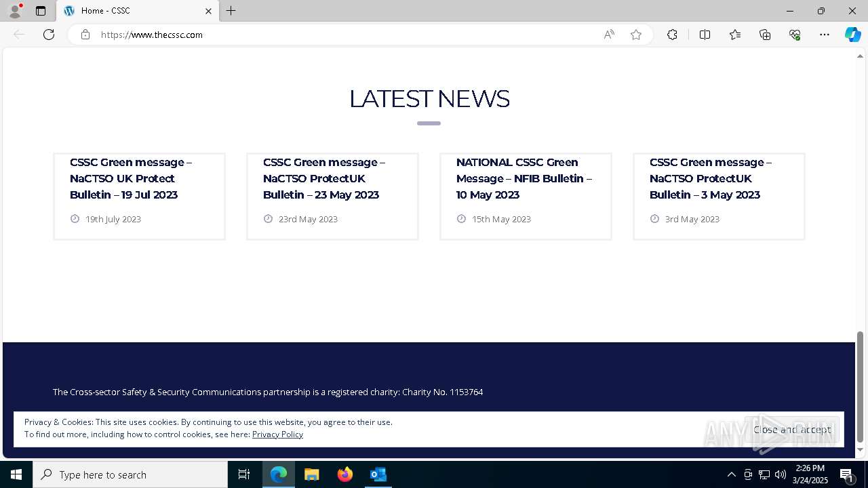Open the Extensions puzzle icon
Image resolution: width=868 pixels, height=488 pixels.
point(672,35)
